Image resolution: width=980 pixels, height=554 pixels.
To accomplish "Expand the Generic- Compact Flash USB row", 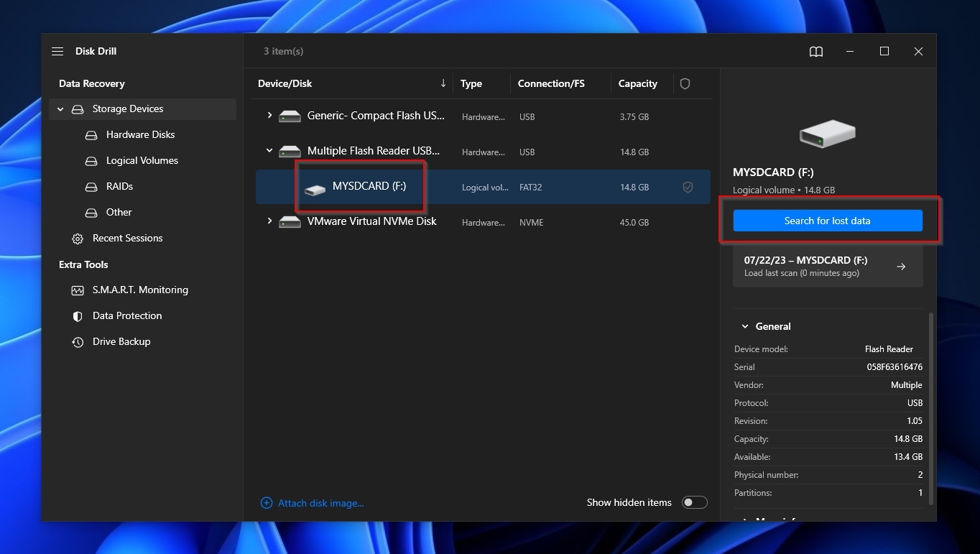I will click(269, 115).
